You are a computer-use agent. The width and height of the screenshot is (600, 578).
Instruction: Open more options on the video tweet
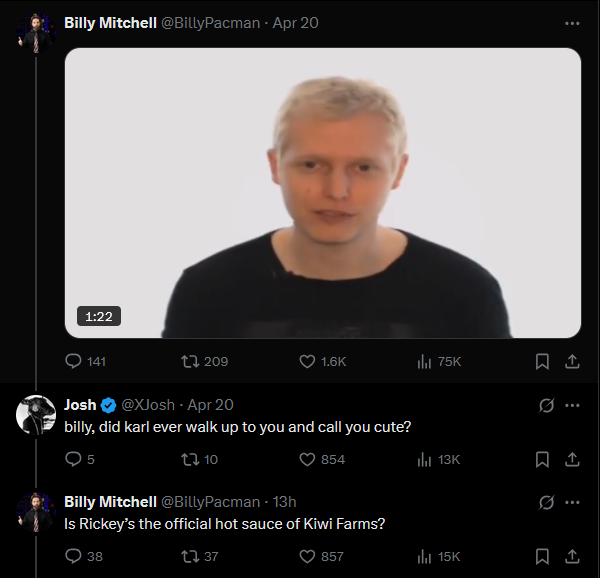pos(572,23)
